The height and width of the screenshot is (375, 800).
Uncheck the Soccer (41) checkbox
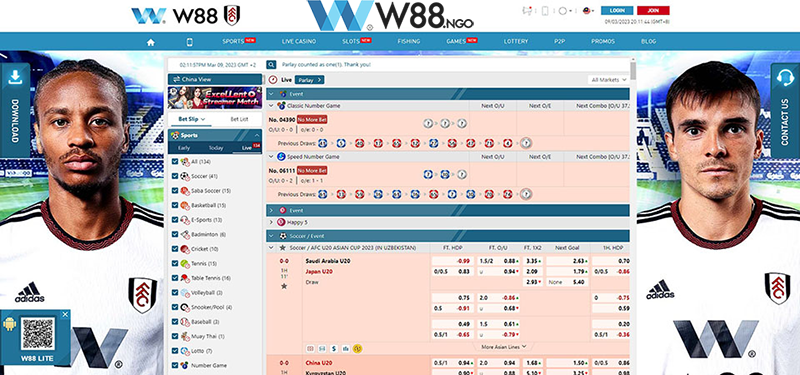pyautogui.click(x=175, y=176)
